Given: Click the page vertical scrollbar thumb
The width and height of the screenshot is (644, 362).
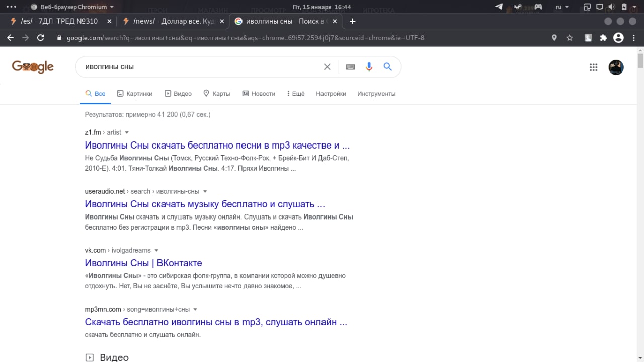Looking at the screenshot, I should [640, 61].
